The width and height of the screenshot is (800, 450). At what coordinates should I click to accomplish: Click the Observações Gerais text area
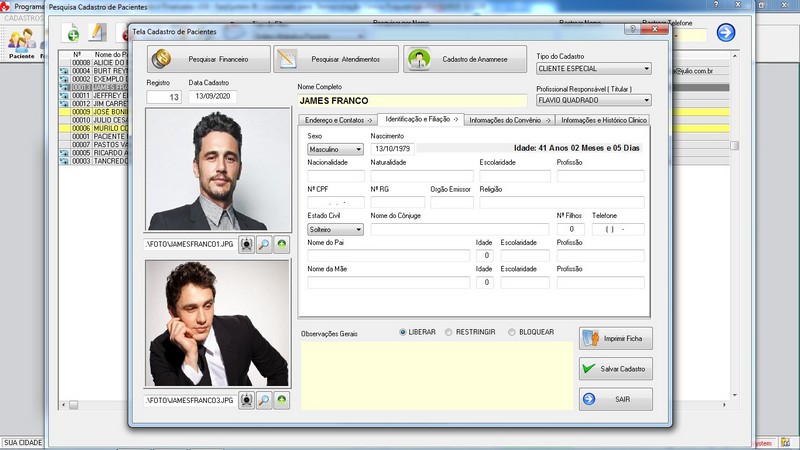point(437,375)
